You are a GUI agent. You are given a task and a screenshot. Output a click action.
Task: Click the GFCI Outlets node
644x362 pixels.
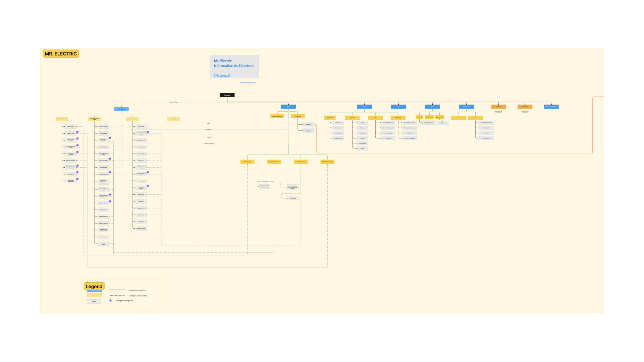tap(410, 133)
